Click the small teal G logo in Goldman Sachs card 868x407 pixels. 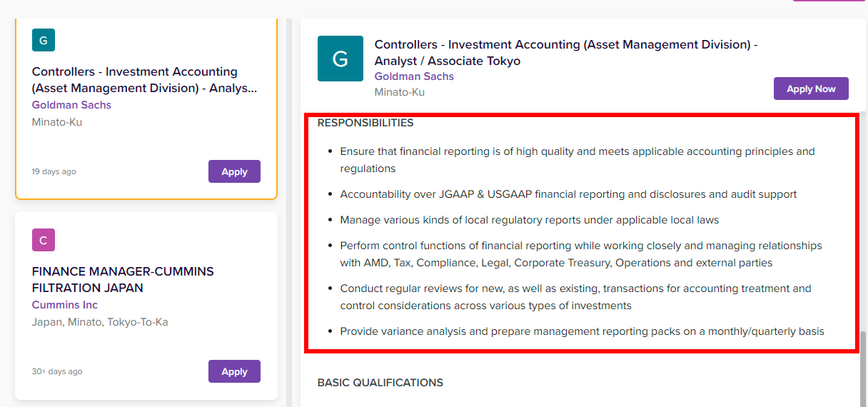click(44, 40)
